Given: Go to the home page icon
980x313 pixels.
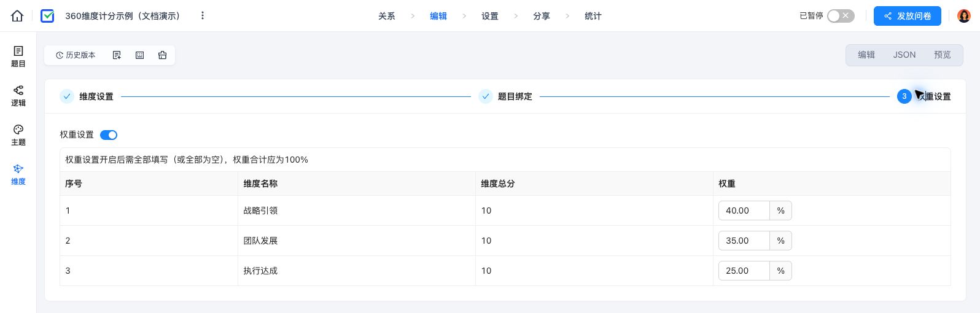Looking at the screenshot, I should [x=17, y=16].
